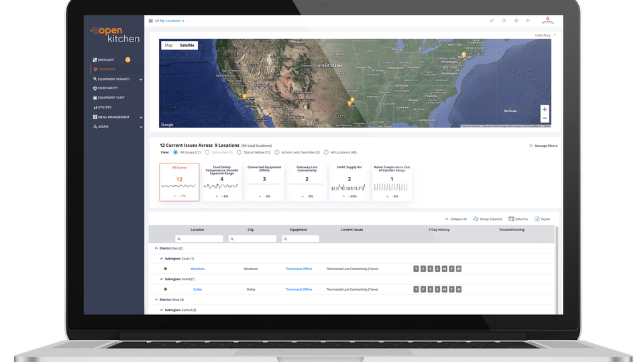644x362 pixels.
Task: Expand the Equipment Insights sidebar menu
Action: pos(141,79)
